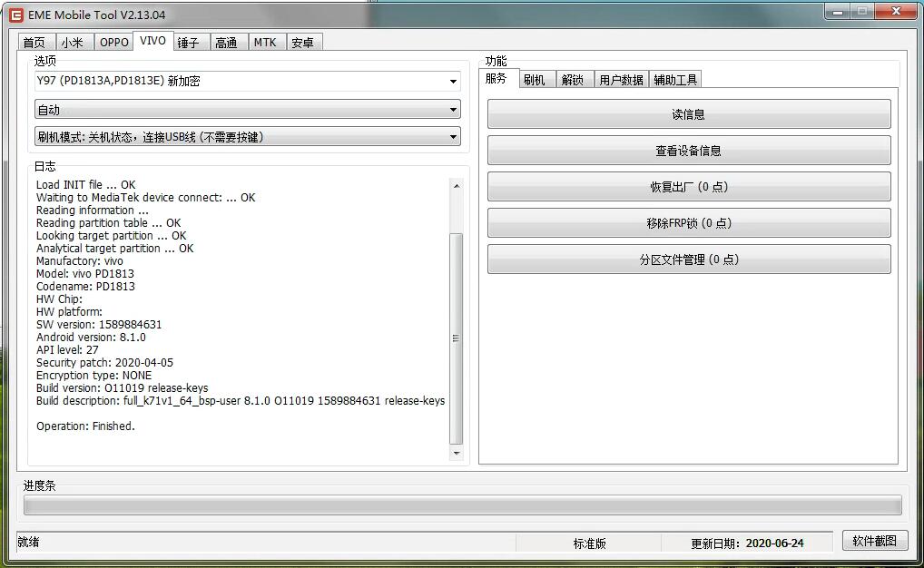Click the log scrollbar up arrow

457,186
